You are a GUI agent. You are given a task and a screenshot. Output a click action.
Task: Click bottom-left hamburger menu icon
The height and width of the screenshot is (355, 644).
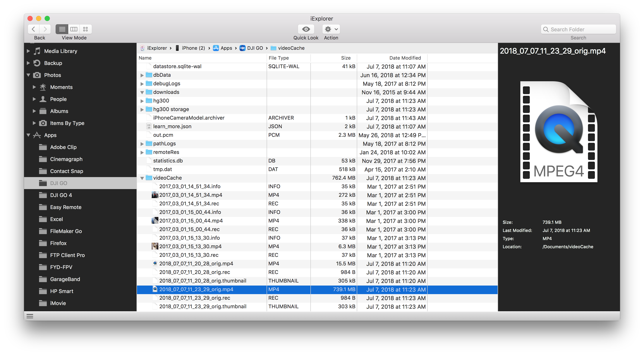point(30,316)
